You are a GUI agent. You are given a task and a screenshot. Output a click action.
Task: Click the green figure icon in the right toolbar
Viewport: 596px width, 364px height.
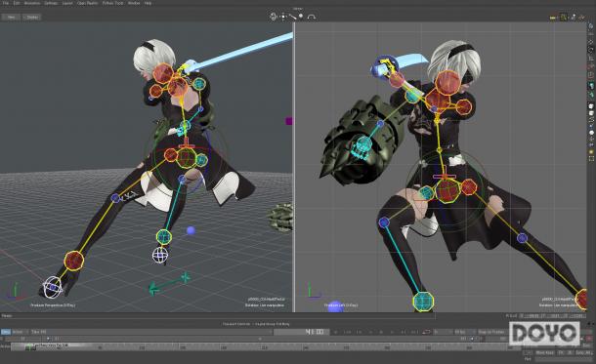pyautogui.click(x=591, y=94)
